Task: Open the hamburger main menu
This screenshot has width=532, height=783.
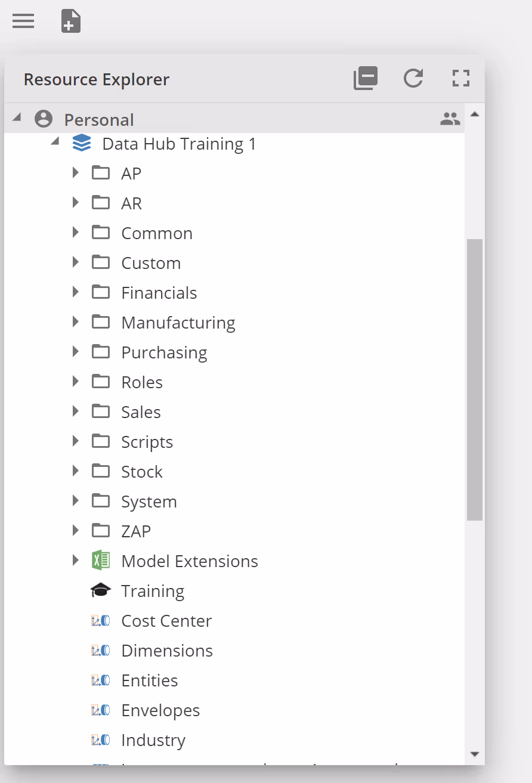Action: point(23,21)
